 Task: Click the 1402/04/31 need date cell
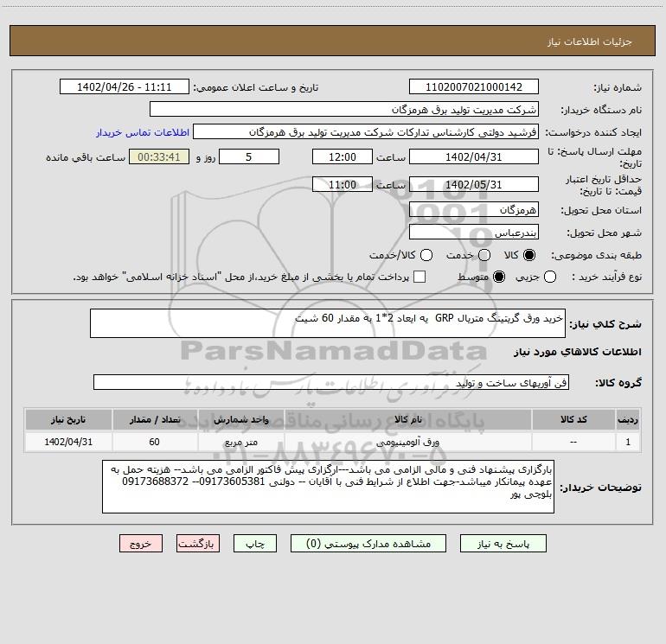coord(68,442)
